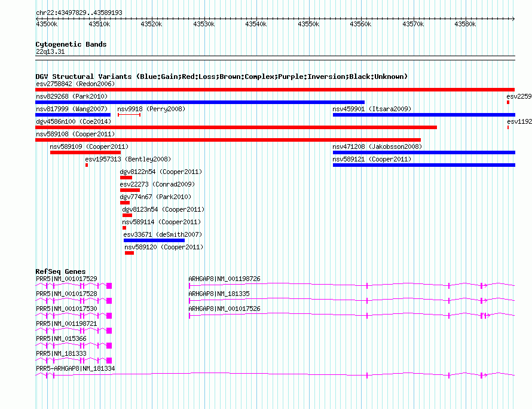Click the red loss bar under nsv589120

click(129, 253)
